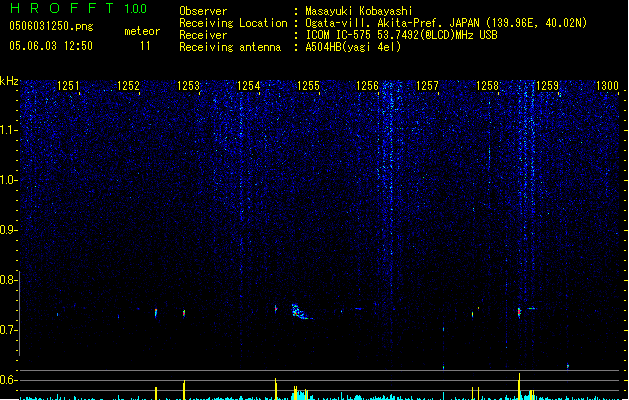Click the 0.7 kHz frequency label
The width and height of the screenshot is (629, 400).
tap(8, 330)
